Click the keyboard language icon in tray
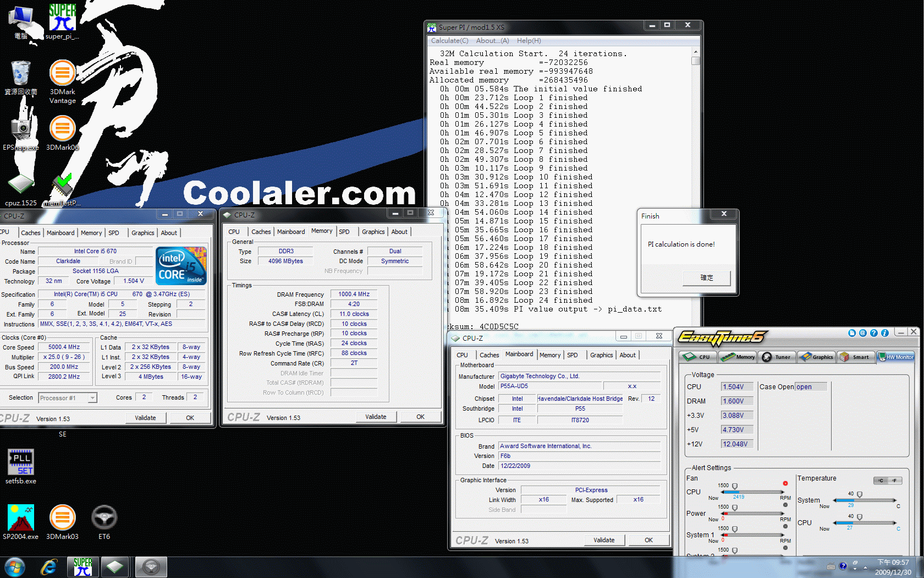 (x=831, y=566)
